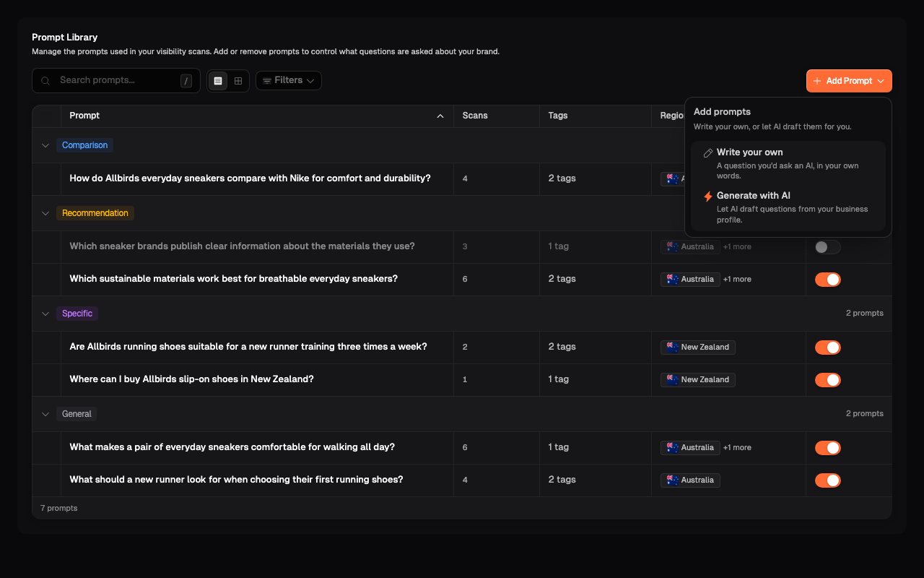Image resolution: width=924 pixels, height=578 pixels.
Task: Click 2 prompts count in General group
Action: point(865,414)
